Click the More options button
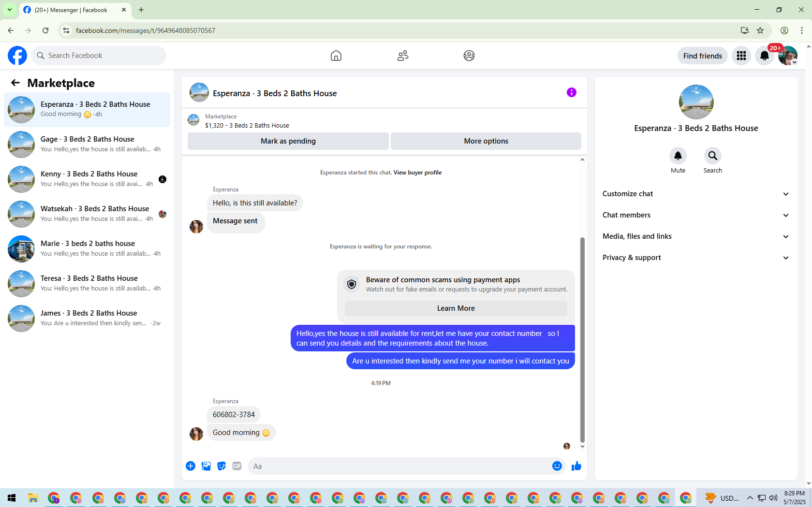This screenshot has height=507, width=812. (486, 141)
